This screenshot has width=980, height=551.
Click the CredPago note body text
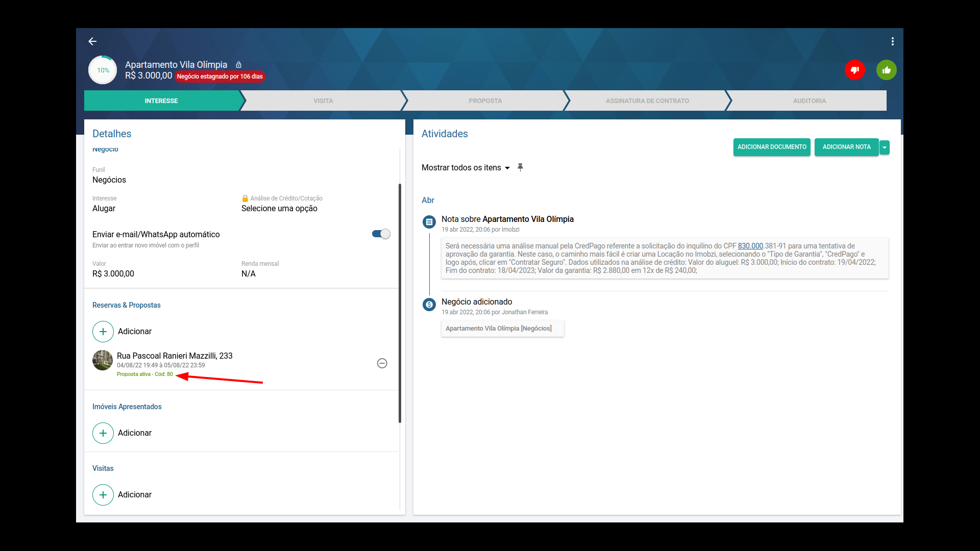pyautogui.click(x=665, y=258)
